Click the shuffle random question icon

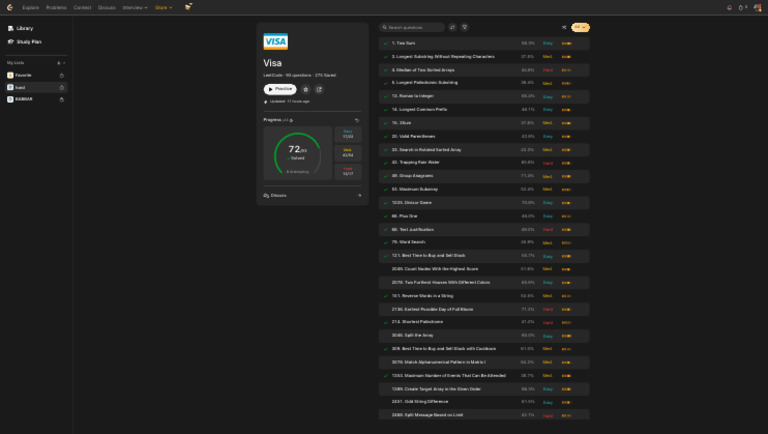pyautogui.click(x=564, y=27)
